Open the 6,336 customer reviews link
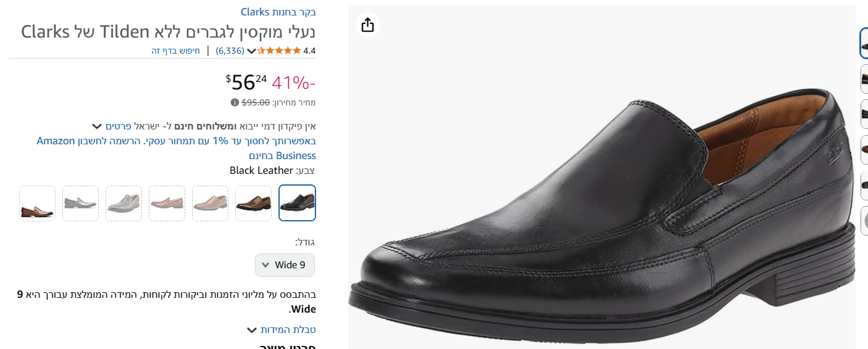Image resolution: width=868 pixels, height=349 pixels. [x=230, y=51]
